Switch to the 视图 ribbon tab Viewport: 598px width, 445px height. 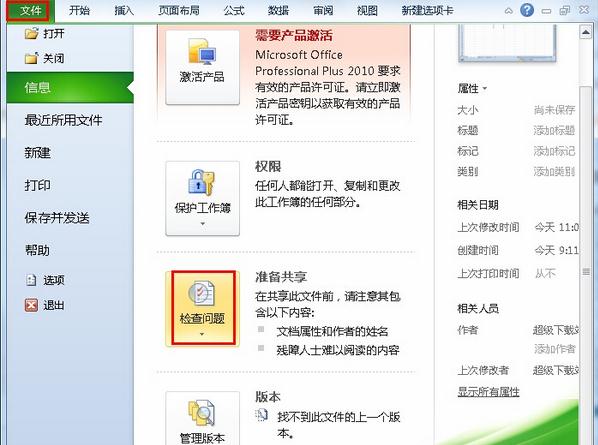367,10
